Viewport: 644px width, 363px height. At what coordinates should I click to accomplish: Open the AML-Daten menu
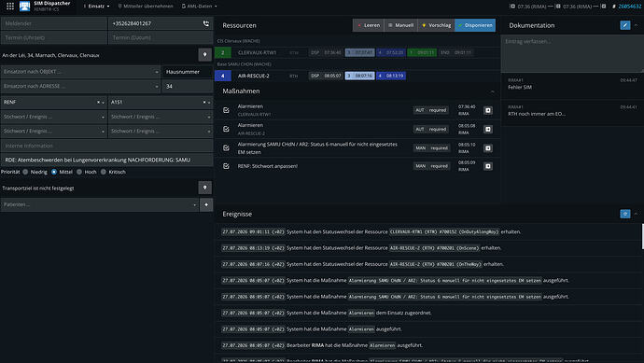[200, 7]
